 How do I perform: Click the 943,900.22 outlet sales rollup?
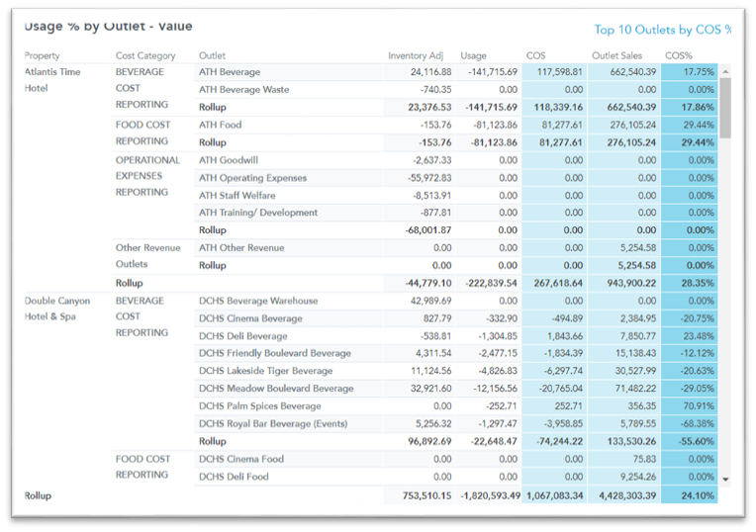[631, 284]
